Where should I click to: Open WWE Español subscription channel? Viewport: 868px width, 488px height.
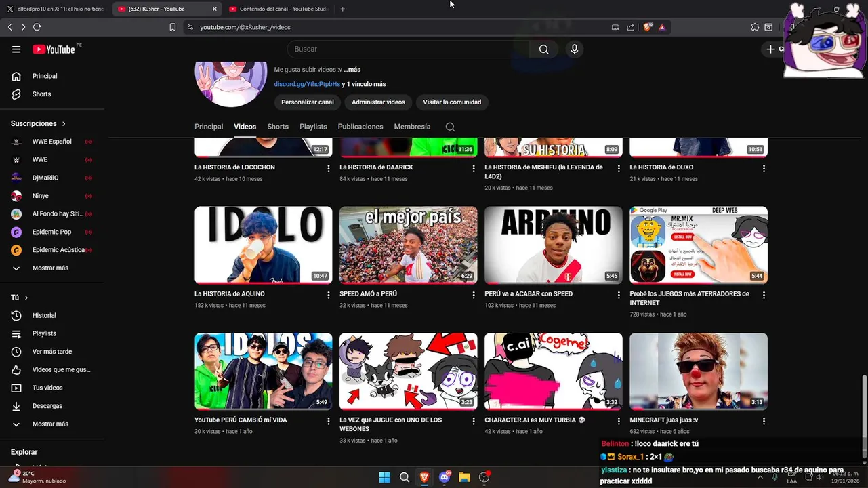point(52,142)
